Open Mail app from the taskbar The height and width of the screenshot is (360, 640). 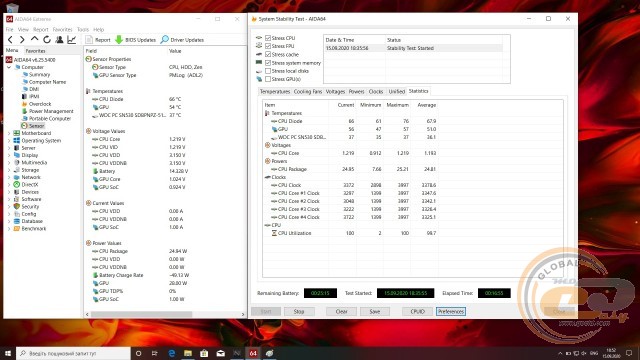[220, 353]
